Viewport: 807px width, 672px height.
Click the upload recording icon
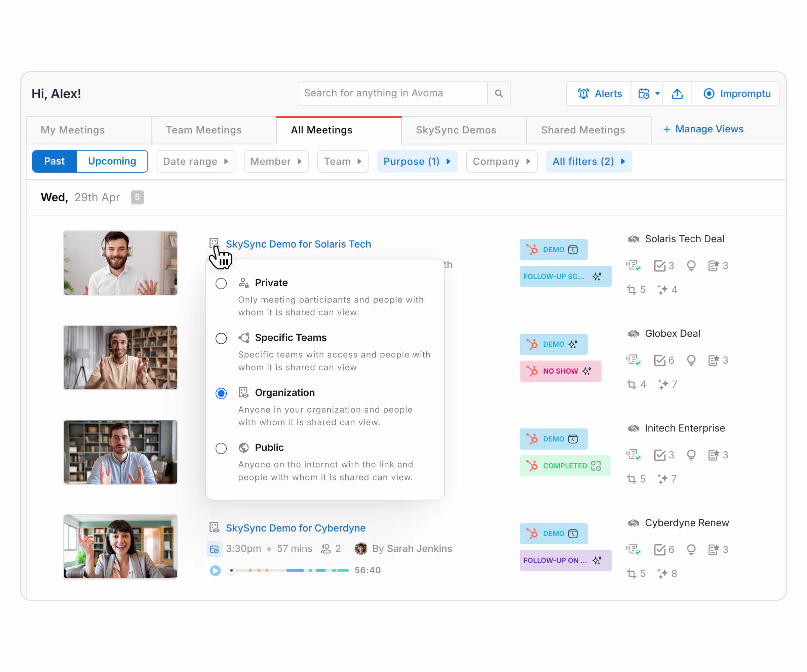677,93
